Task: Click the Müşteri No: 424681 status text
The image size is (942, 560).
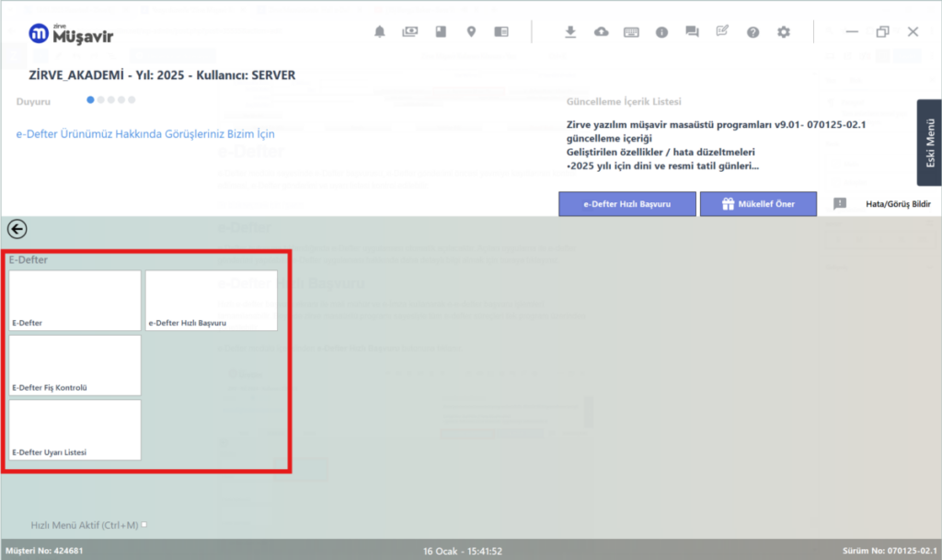Action: [44, 551]
